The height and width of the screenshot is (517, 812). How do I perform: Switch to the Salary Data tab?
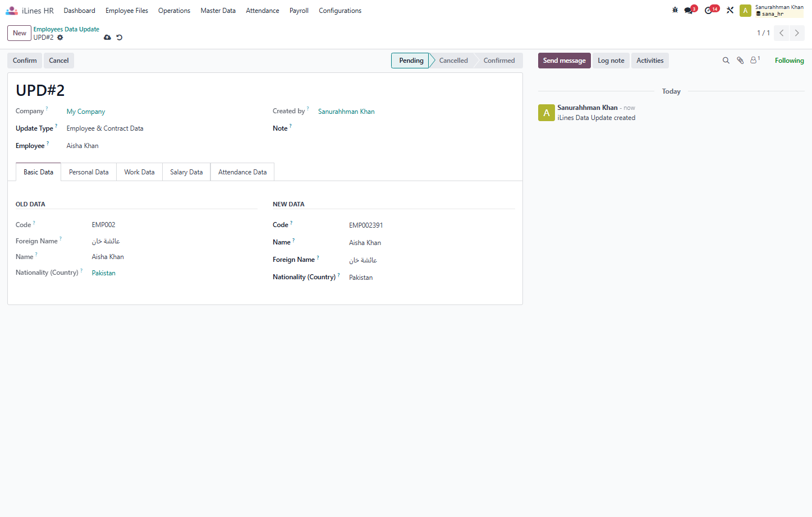coord(186,172)
